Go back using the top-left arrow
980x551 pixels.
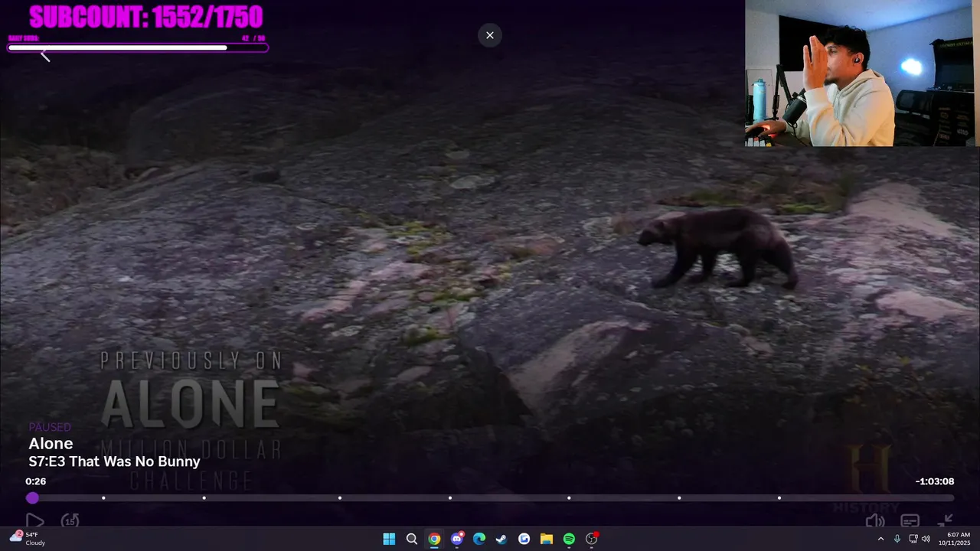(x=45, y=56)
